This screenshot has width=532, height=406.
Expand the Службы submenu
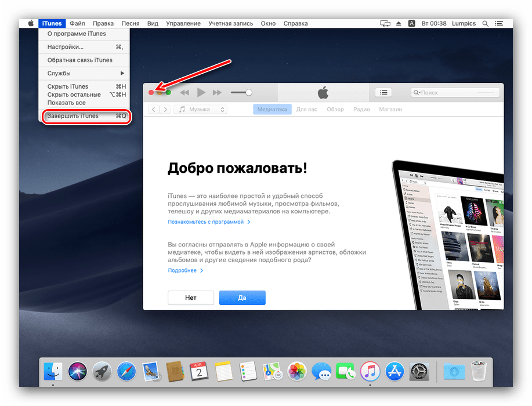point(85,74)
